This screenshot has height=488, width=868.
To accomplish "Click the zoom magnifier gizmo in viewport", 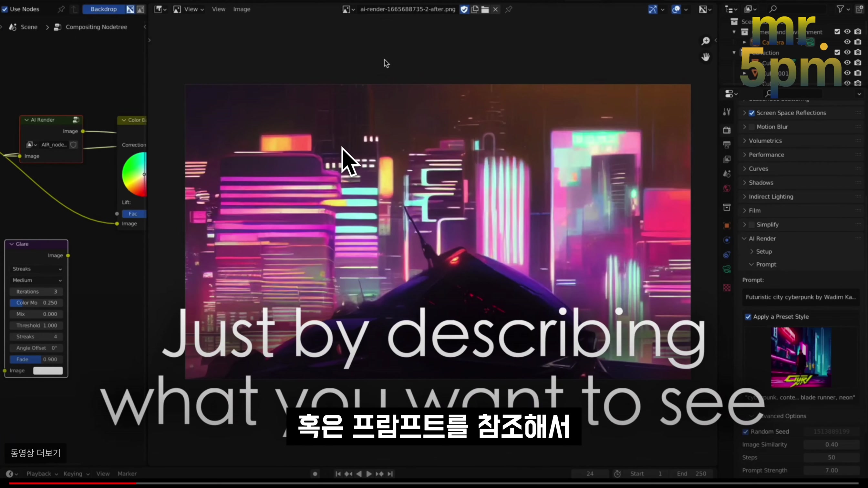I will click(x=705, y=41).
